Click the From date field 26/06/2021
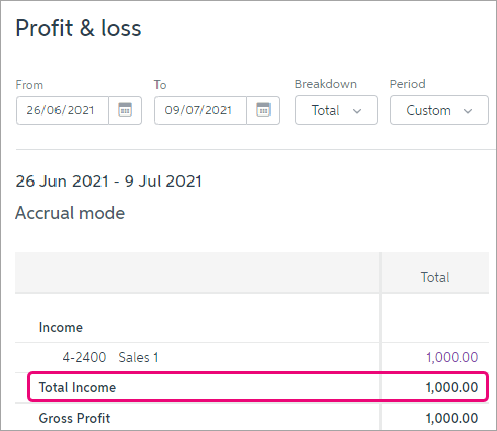The height and width of the screenshot is (431, 497). (62, 110)
